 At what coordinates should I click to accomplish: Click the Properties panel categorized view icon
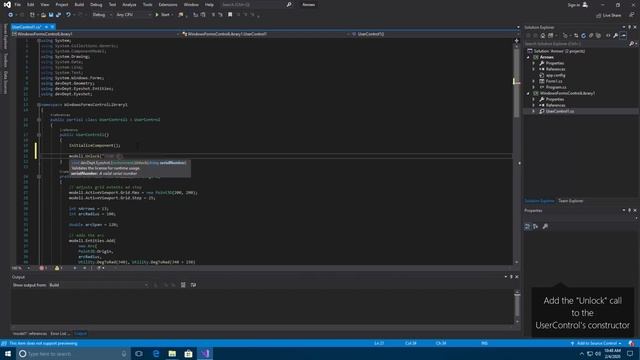coord(527,226)
